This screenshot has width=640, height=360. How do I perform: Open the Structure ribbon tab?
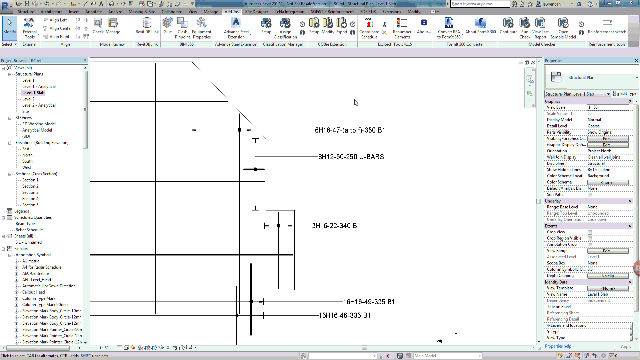[x=26, y=12]
